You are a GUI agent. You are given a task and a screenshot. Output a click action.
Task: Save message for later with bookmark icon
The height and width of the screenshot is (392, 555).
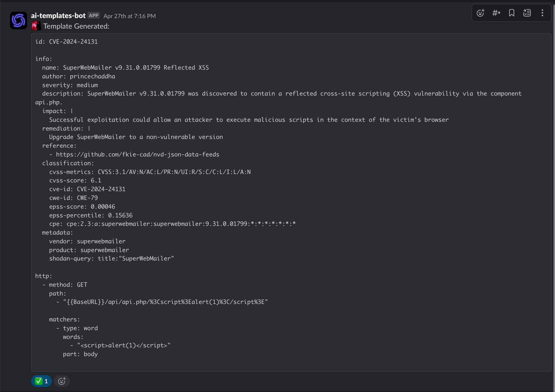[x=512, y=13]
